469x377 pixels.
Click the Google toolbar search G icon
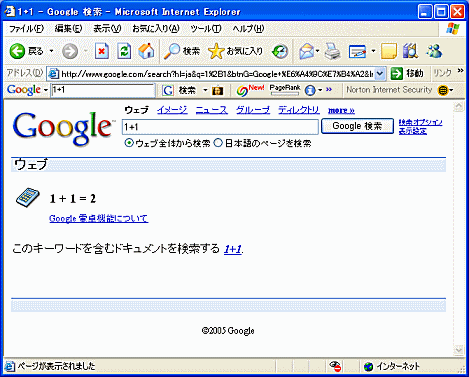(168, 90)
